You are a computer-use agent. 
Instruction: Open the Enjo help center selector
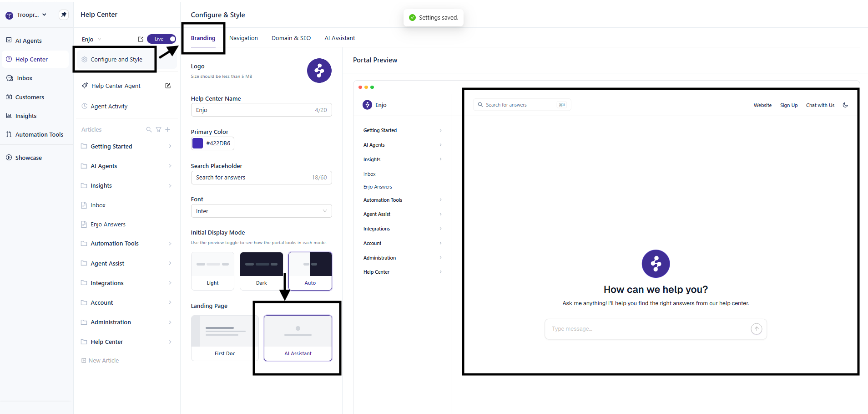(x=91, y=39)
